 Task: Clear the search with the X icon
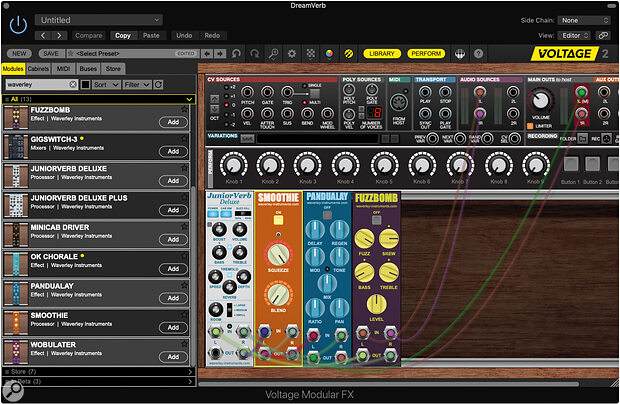(73, 85)
